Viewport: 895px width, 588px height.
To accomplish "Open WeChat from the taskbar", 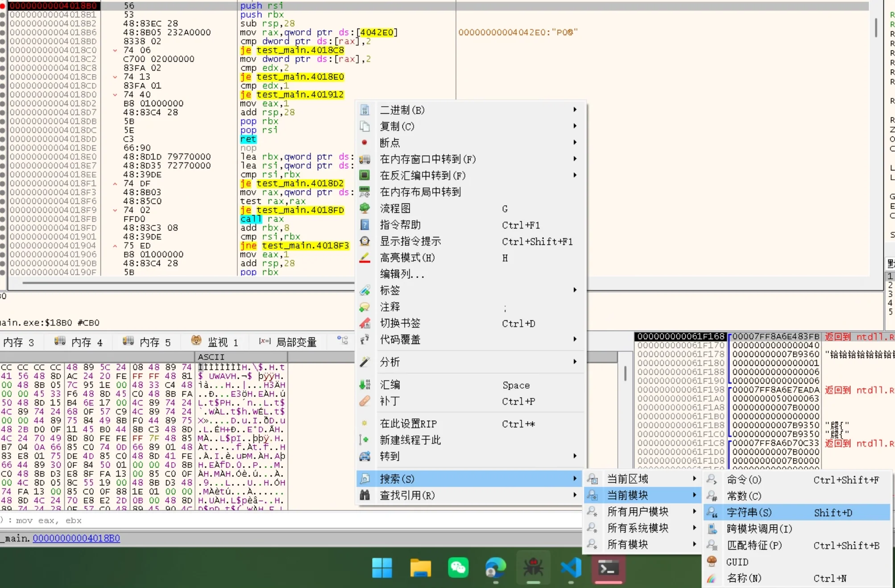I will pyautogui.click(x=458, y=568).
